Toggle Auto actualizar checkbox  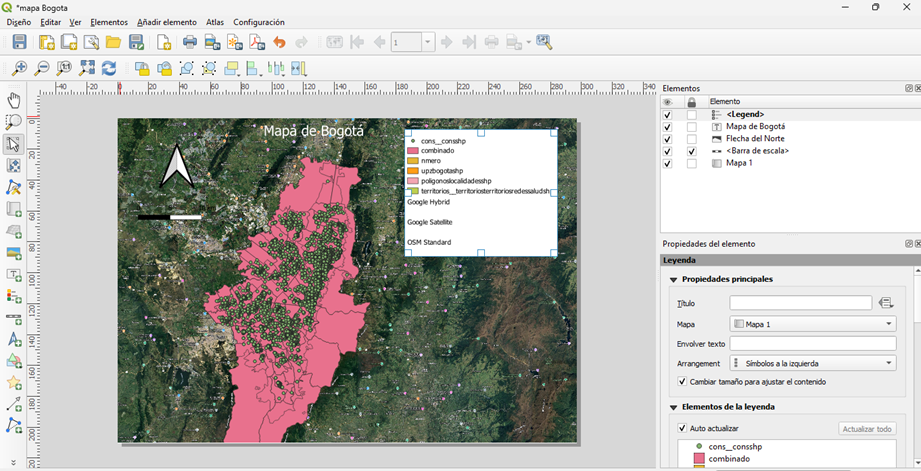[682, 428]
